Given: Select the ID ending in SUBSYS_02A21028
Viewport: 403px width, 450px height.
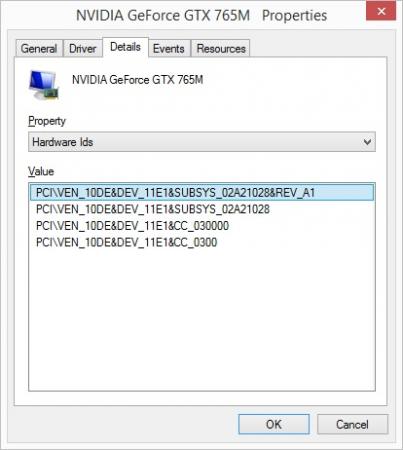Looking at the screenshot, I should point(153,209).
